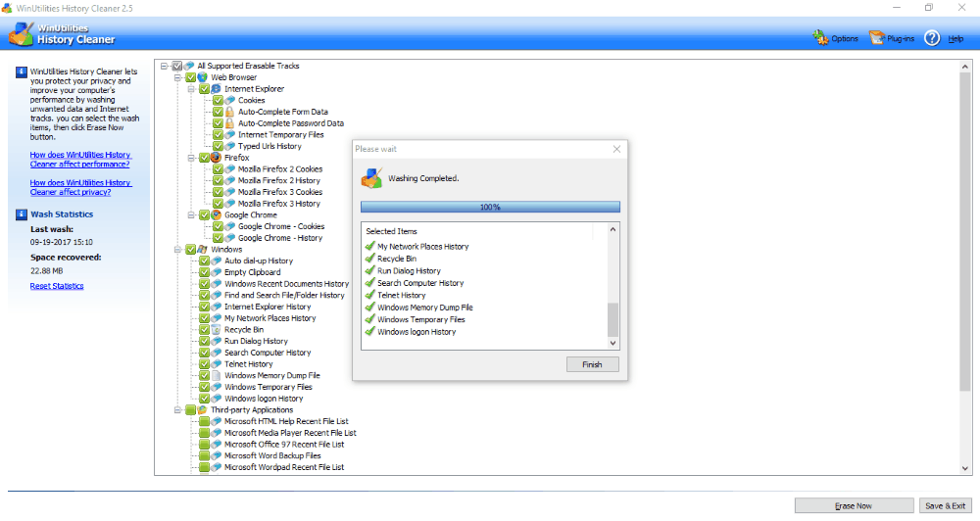Viewport: 980px width, 521px height.
Task: Open the privacy help link
Action: click(80, 187)
